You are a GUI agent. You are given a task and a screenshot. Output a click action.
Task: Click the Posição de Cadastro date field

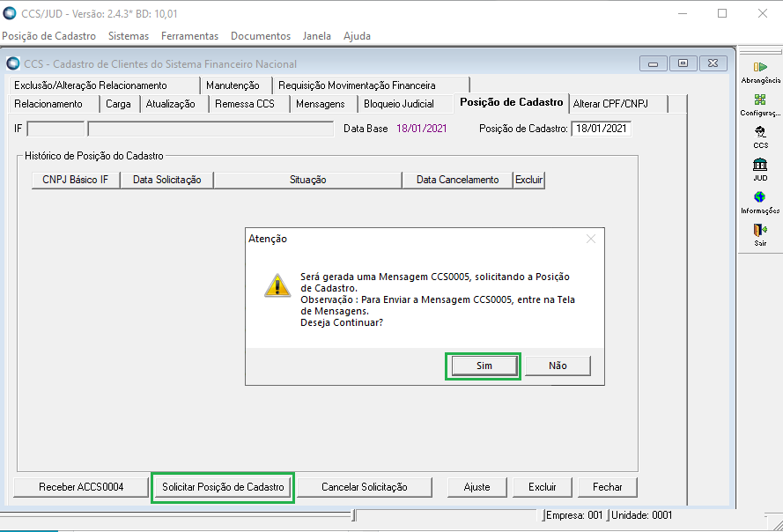click(x=602, y=129)
